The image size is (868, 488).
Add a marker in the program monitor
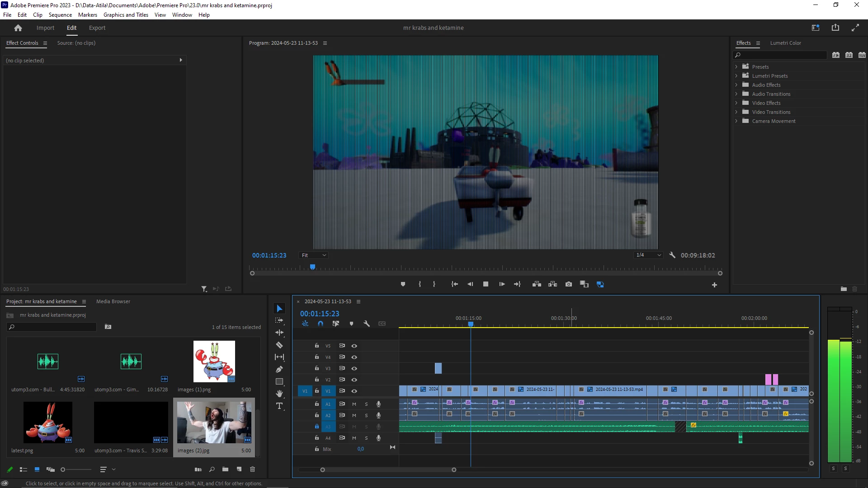click(x=403, y=284)
